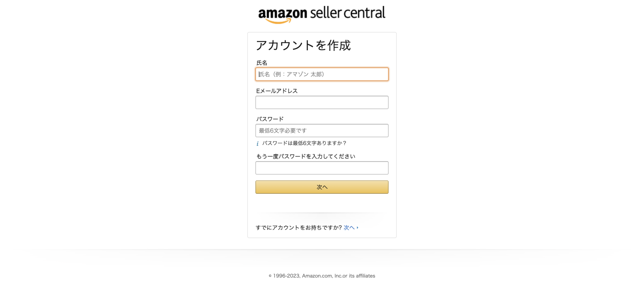
Task: Click the アカウントを作成 heading
Action: (x=304, y=46)
